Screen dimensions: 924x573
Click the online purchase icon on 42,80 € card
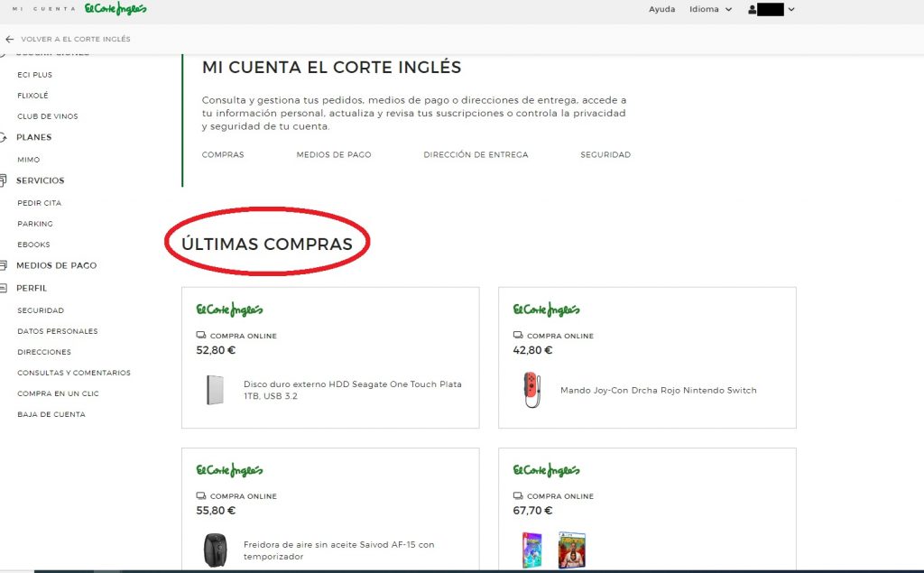[x=518, y=336]
